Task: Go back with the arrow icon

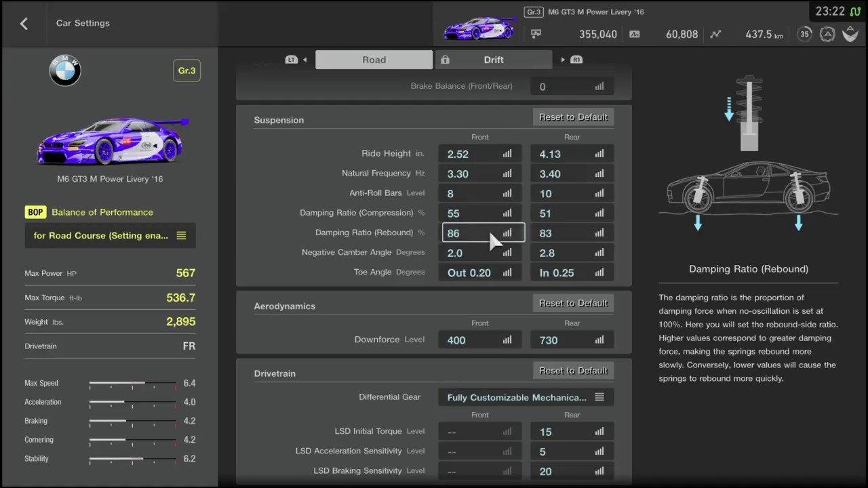Action: point(24,23)
